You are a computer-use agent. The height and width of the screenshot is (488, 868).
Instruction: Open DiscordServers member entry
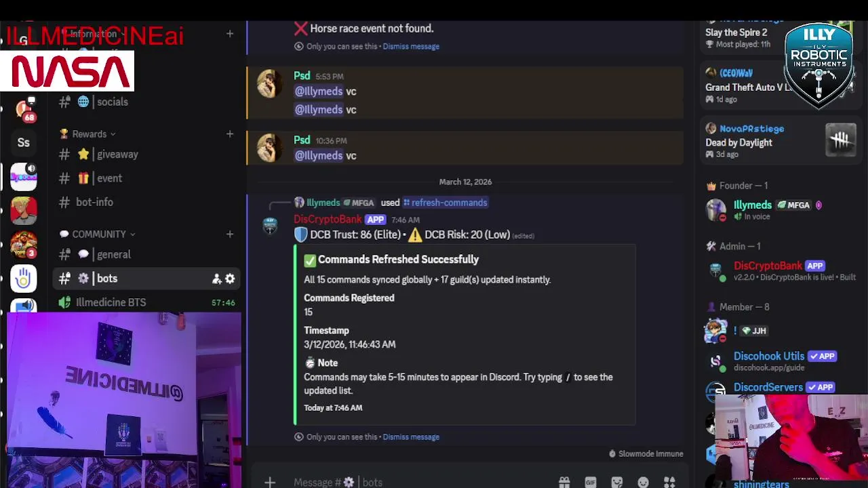tap(780, 389)
